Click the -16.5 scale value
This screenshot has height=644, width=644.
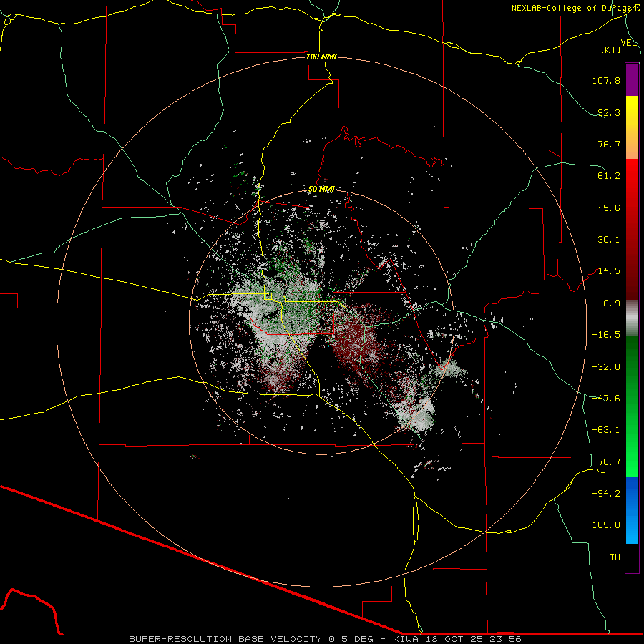[x=606, y=335]
